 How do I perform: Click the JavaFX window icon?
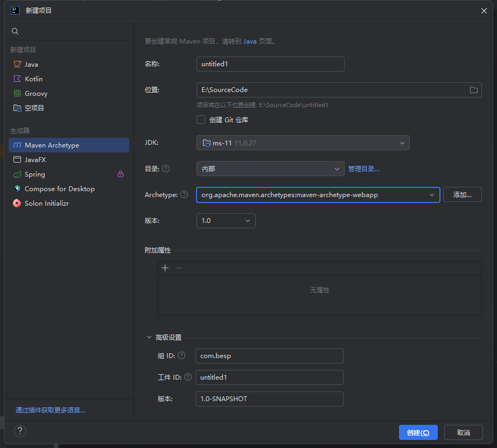pyautogui.click(x=17, y=159)
